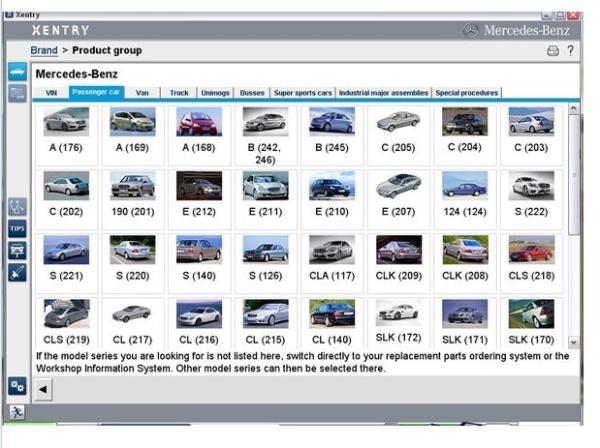Open the TIPS sidebar icon
This screenshot has width=600, height=448.
click(x=17, y=229)
